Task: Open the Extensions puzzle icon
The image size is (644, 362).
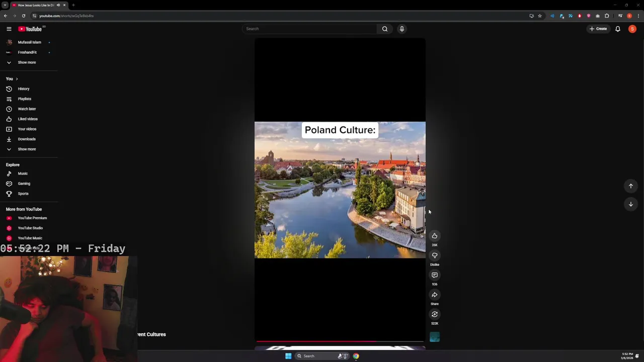Action: pos(607,16)
